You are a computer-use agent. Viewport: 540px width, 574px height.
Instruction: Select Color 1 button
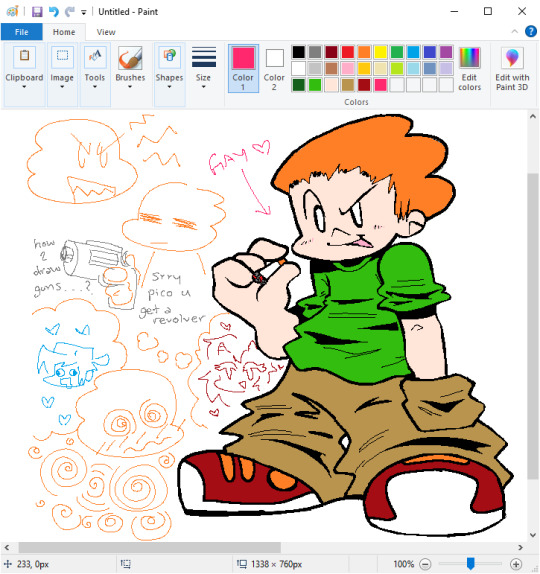click(x=243, y=68)
